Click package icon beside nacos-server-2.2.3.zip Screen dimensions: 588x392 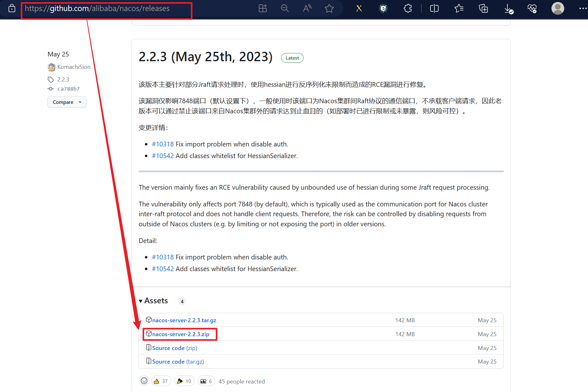(149, 334)
